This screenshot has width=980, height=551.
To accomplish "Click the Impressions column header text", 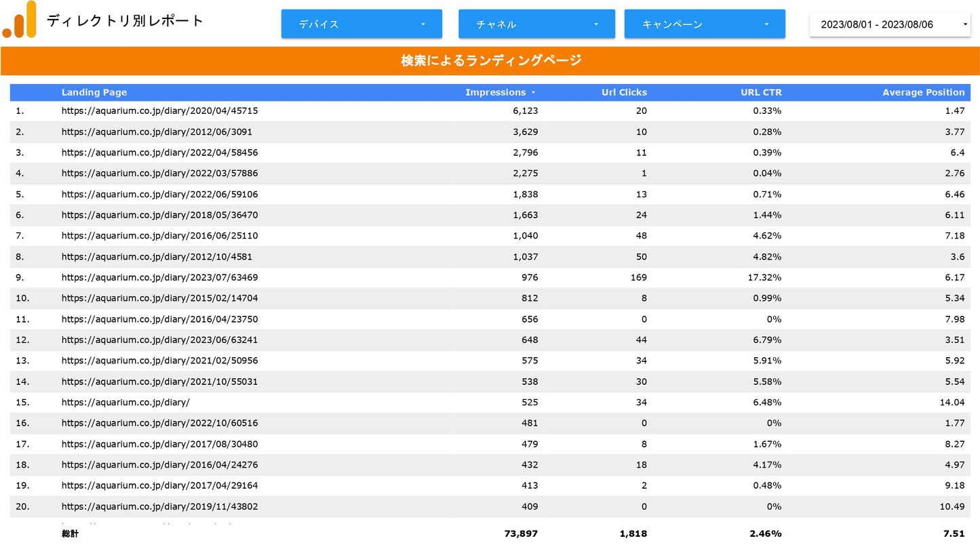I will click(x=495, y=92).
